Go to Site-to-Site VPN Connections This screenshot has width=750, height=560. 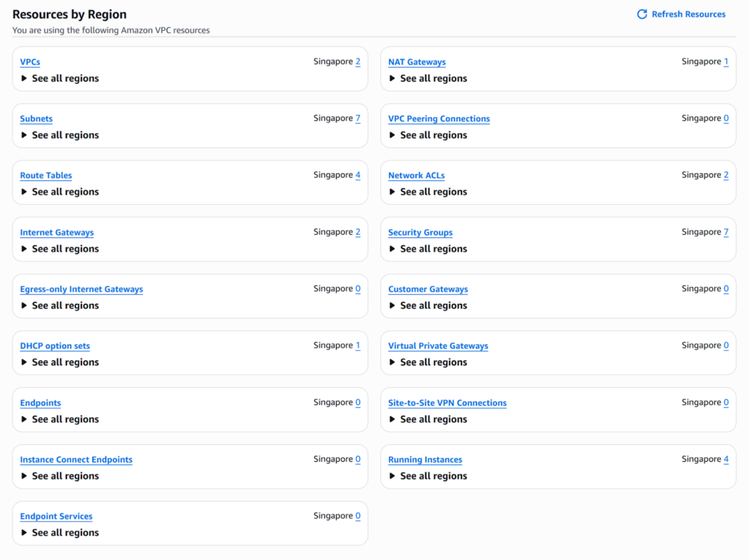(x=447, y=403)
